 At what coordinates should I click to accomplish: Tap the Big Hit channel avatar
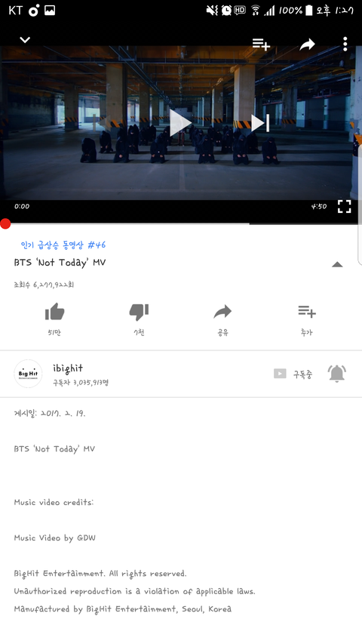point(28,374)
